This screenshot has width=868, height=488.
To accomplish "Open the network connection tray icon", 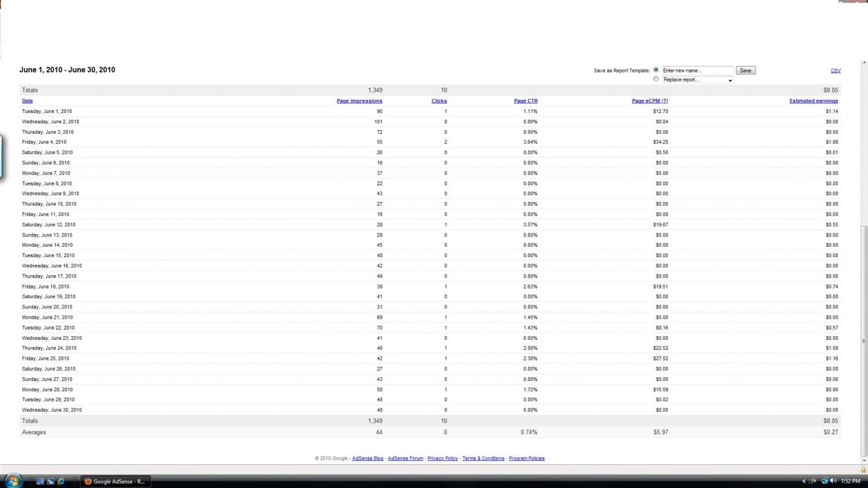I will [x=825, y=481].
